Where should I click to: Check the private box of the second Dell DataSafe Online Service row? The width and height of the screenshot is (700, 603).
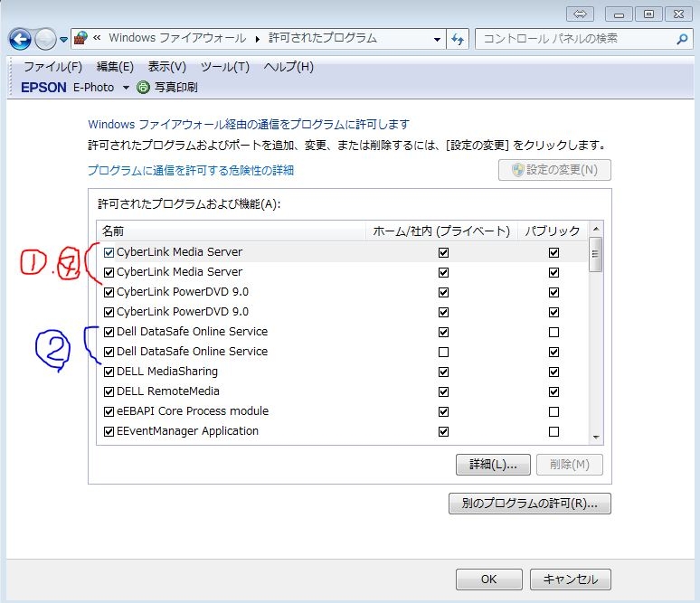[443, 353]
